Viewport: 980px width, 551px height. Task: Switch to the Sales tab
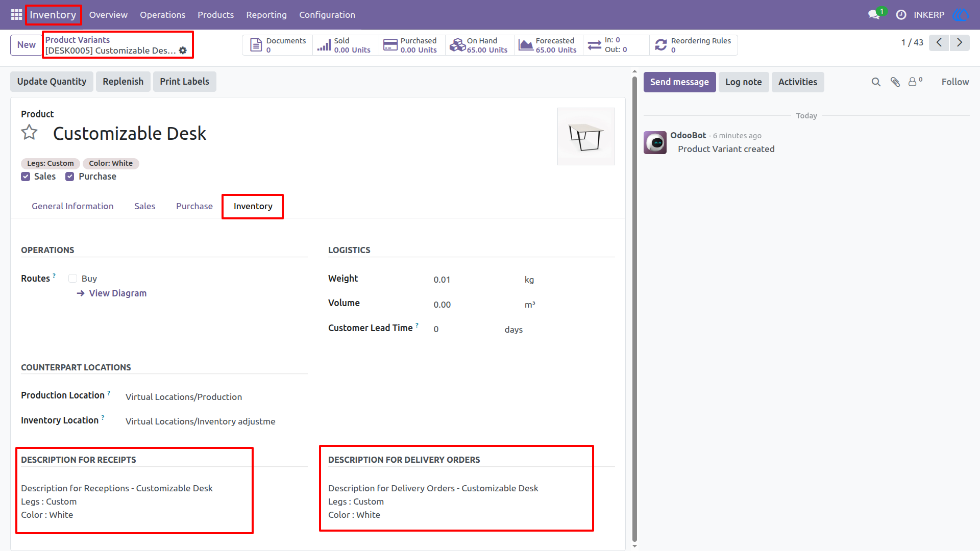click(x=144, y=206)
